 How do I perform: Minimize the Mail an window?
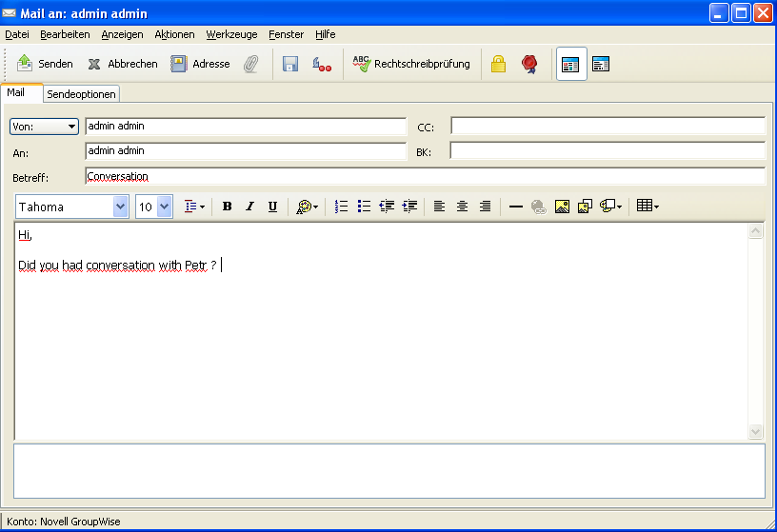pyautogui.click(x=719, y=13)
